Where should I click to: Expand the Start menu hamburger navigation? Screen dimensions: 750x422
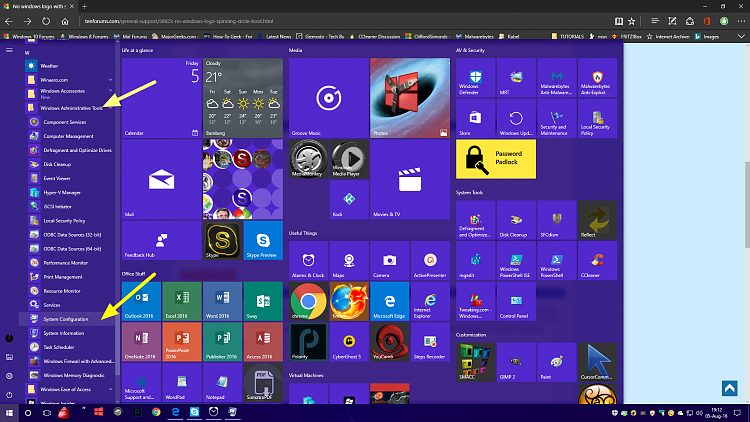(x=9, y=50)
